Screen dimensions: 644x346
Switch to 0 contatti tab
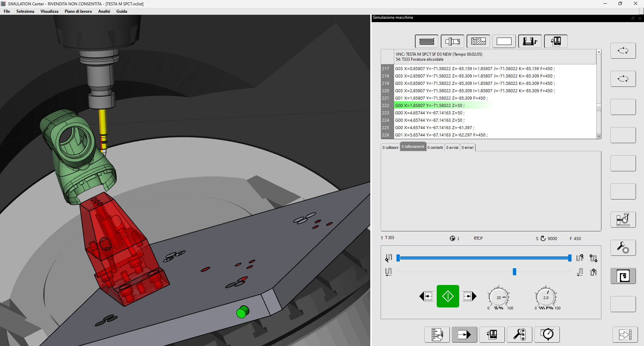click(435, 148)
